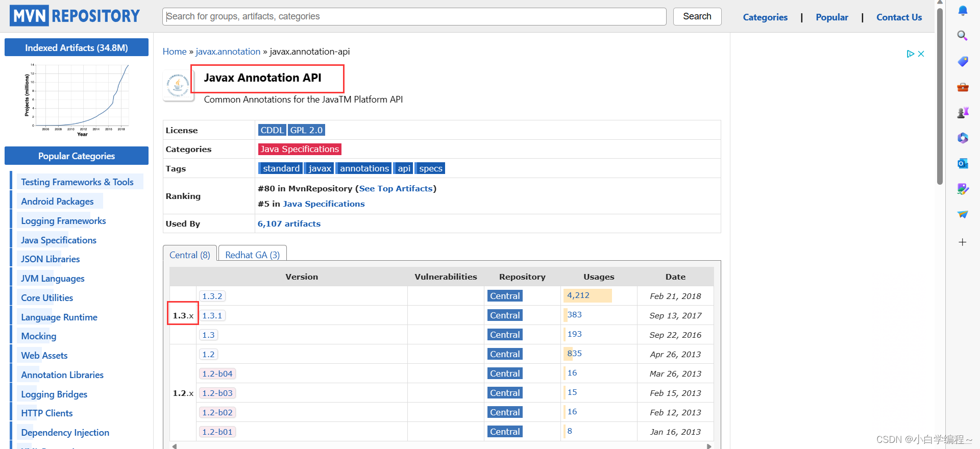The height and width of the screenshot is (449, 980).
Task: Open Dependency Injection category
Action: tap(65, 433)
